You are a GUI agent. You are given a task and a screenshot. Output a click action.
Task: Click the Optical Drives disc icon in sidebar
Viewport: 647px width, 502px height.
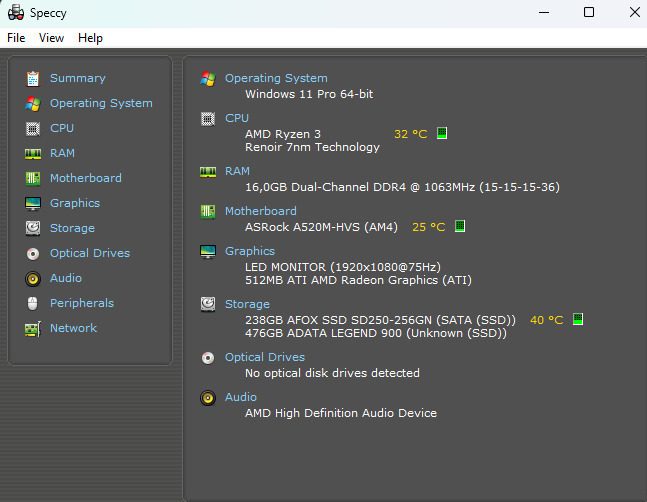(33, 254)
